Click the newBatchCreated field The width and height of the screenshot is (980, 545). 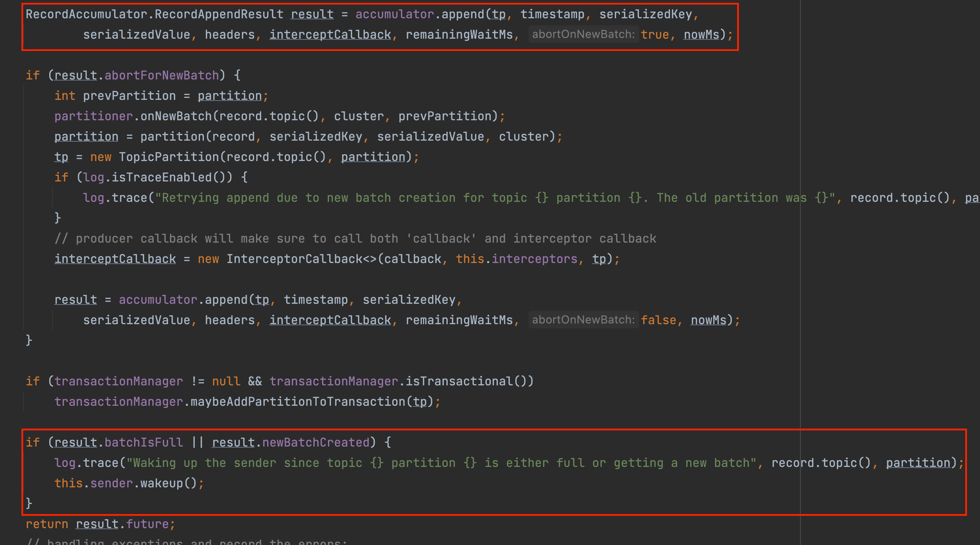(316, 442)
